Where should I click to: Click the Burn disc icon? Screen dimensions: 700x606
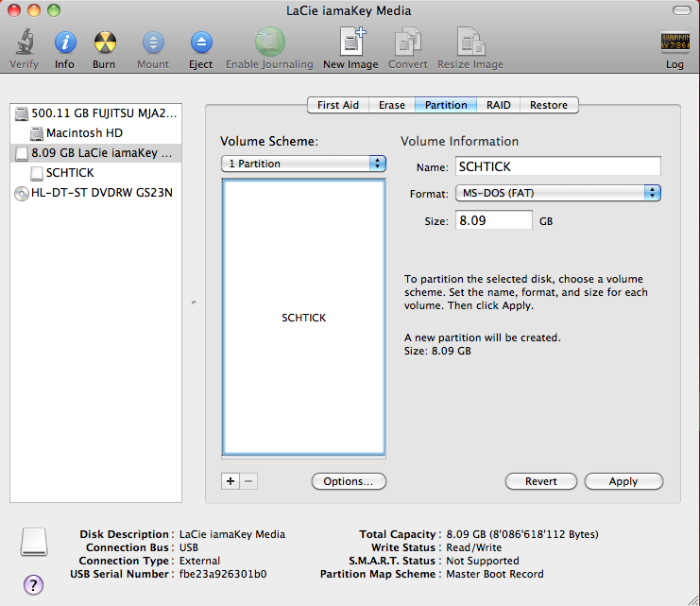(105, 43)
